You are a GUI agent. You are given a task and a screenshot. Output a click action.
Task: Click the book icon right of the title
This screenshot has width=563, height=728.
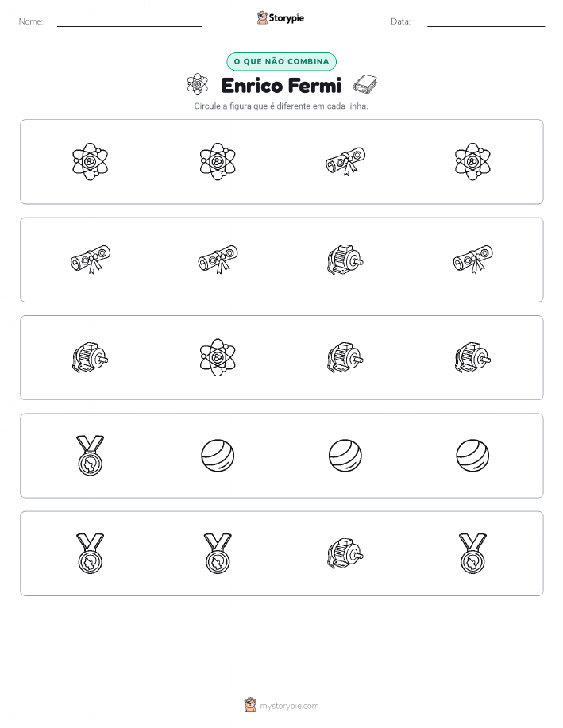click(x=365, y=84)
